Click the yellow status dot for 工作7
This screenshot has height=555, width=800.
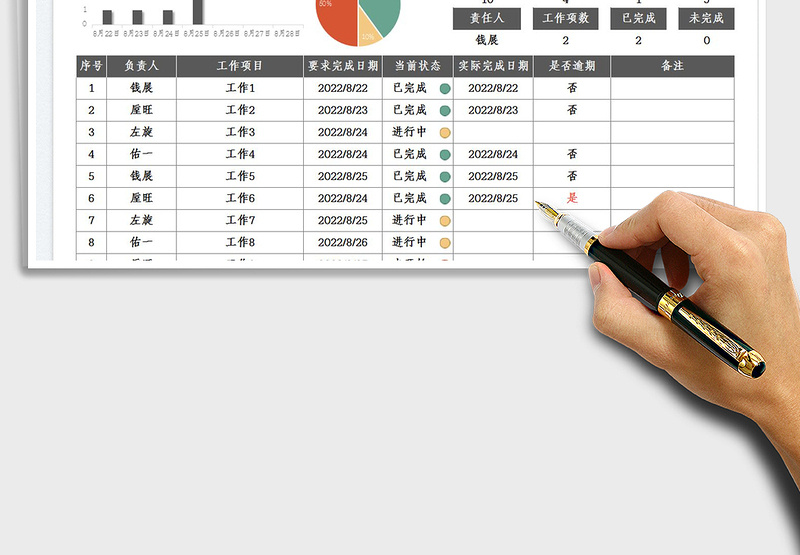click(445, 220)
